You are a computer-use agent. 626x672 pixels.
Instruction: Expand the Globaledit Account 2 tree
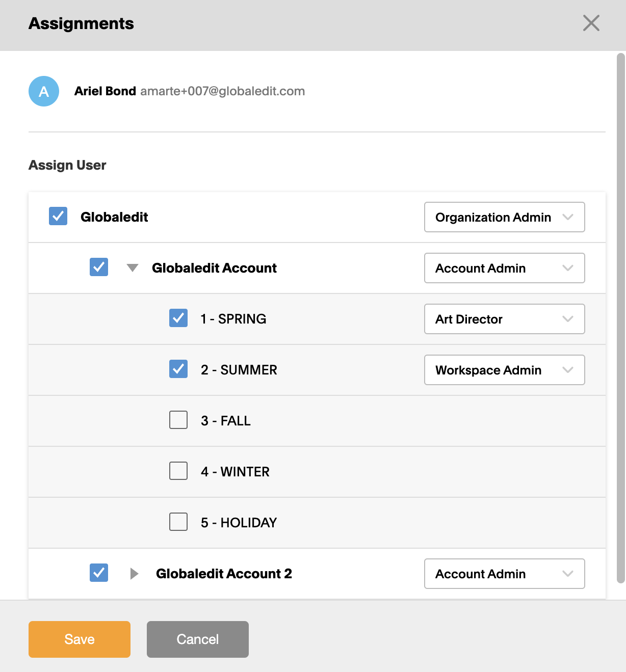134,574
